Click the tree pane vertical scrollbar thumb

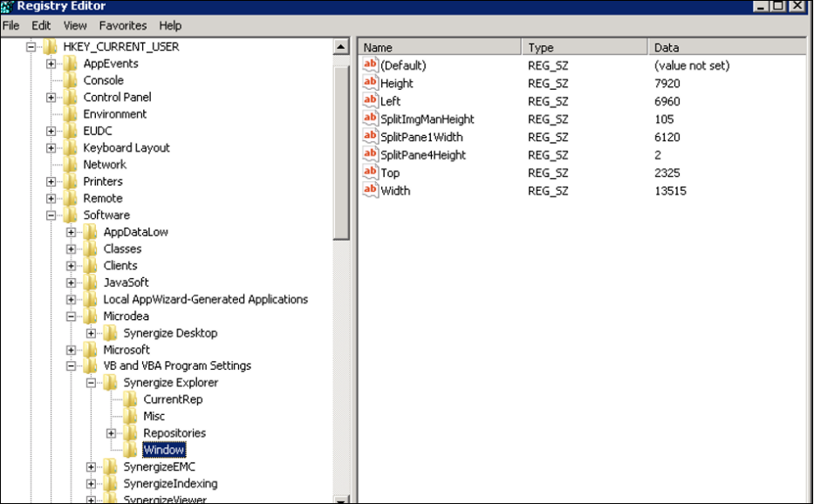click(x=341, y=152)
